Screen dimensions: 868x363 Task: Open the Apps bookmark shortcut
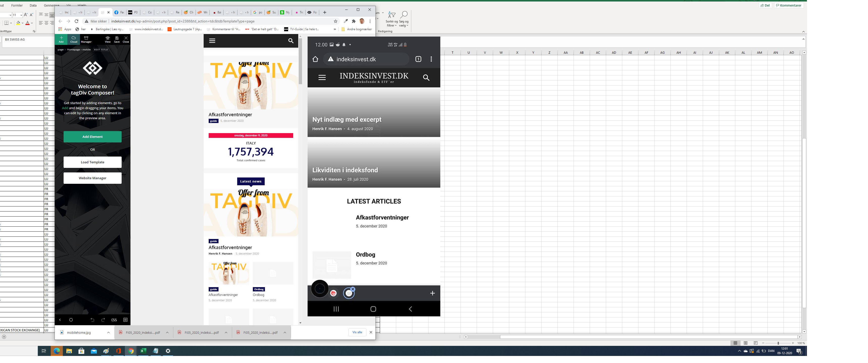click(x=65, y=29)
